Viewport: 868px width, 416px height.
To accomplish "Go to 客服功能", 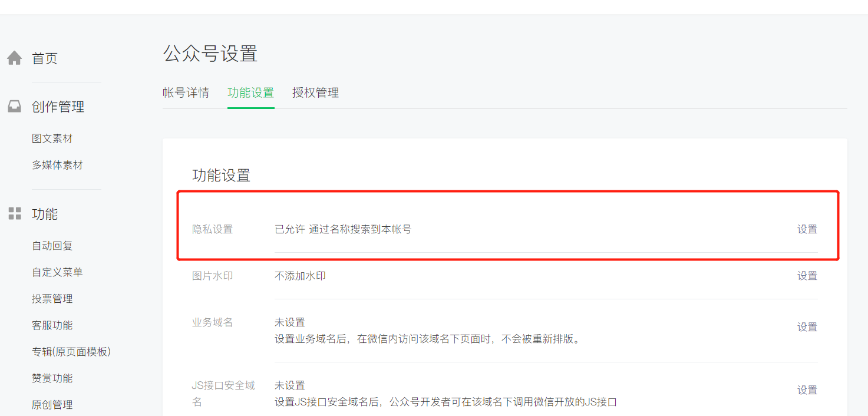I will coord(52,325).
